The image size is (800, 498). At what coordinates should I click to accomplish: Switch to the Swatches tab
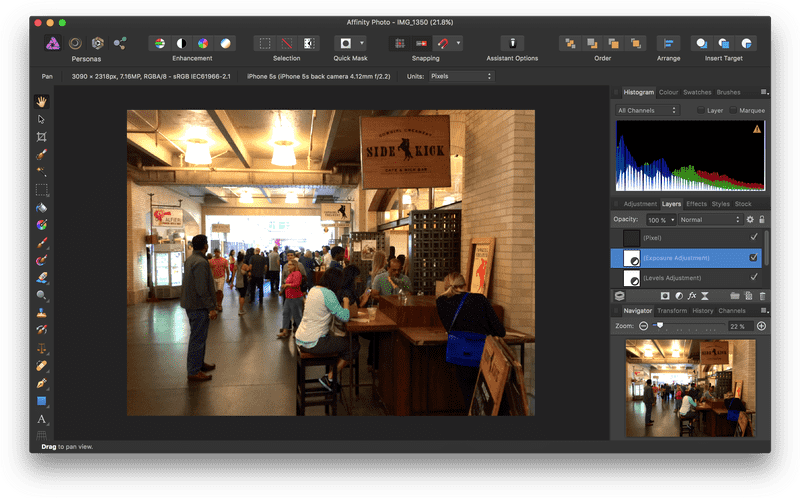pyautogui.click(x=697, y=92)
